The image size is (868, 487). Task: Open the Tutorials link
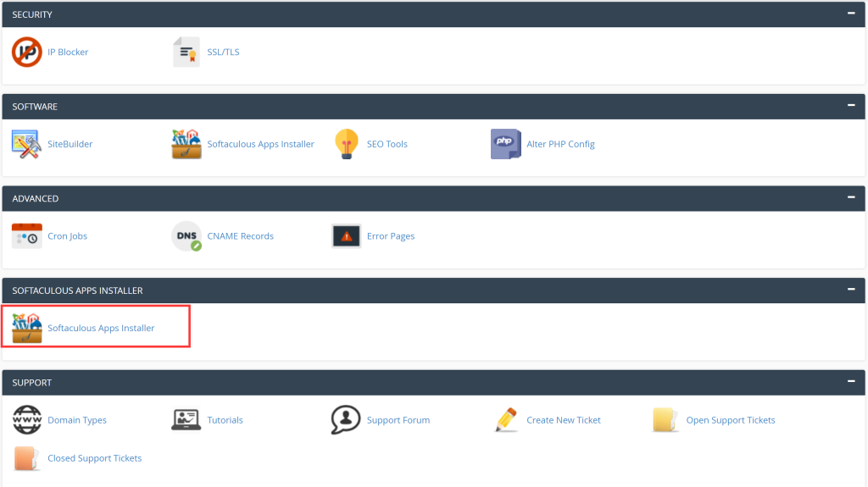click(225, 420)
